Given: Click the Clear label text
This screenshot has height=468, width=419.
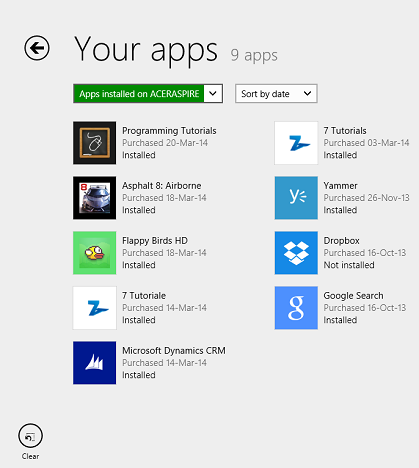Looking at the screenshot, I should (x=30, y=456).
